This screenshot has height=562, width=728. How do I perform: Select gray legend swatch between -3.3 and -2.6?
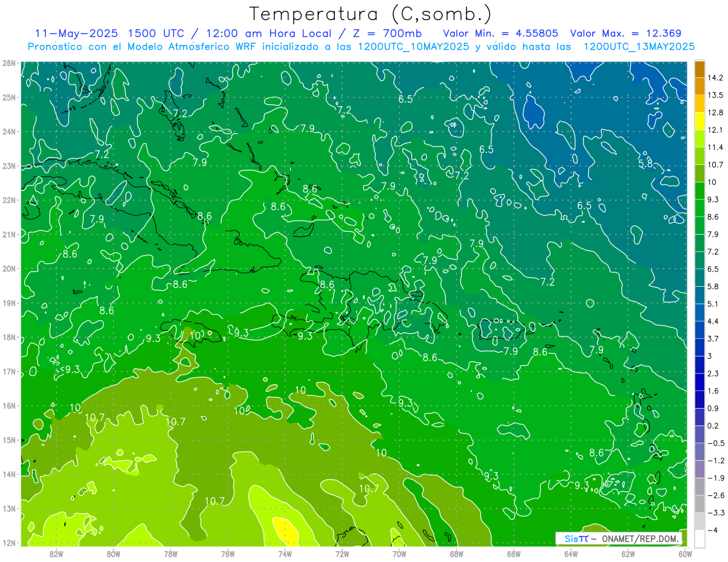699,504
